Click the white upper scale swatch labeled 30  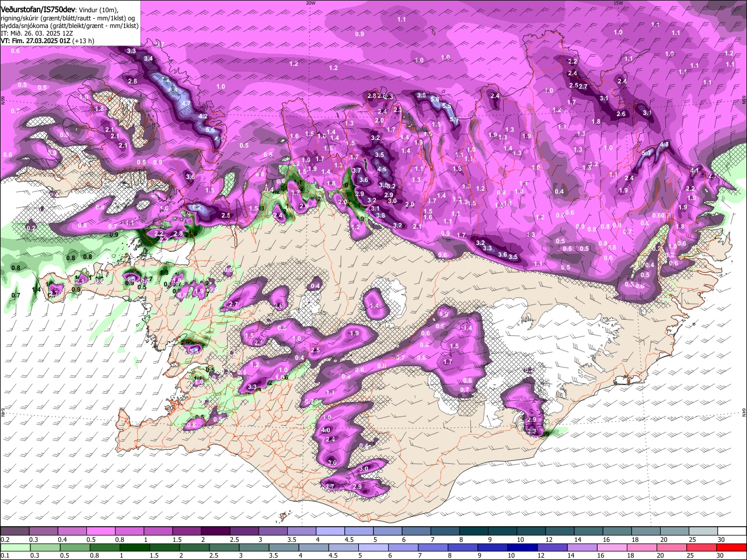click(732, 531)
